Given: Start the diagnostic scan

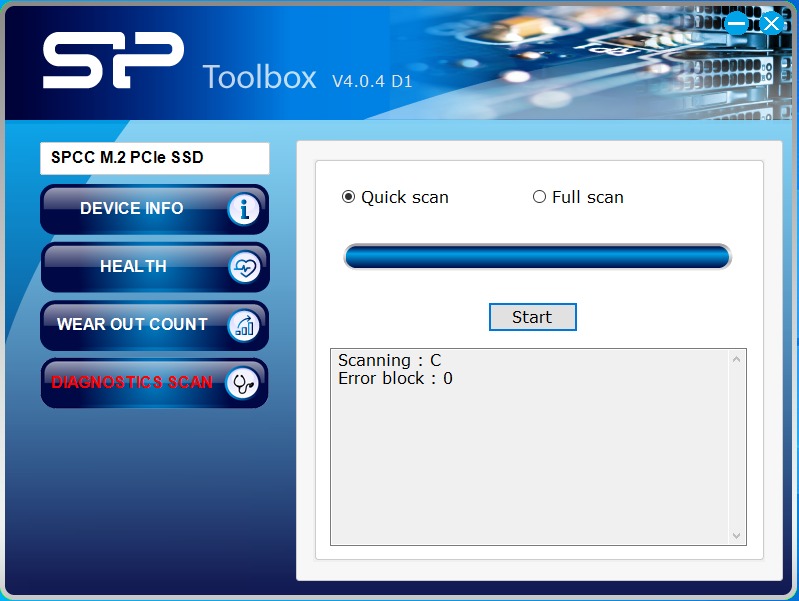Looking at the screenshot, I should coord(532,317).
